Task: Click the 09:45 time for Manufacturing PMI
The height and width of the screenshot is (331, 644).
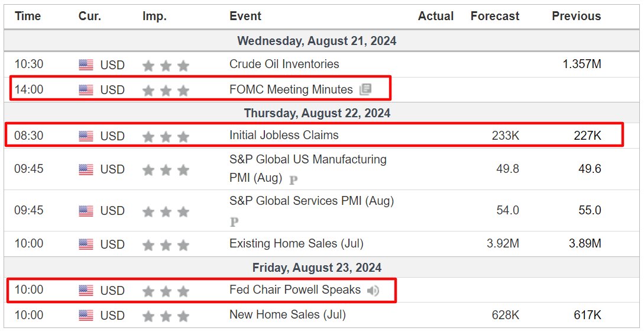Action: (x=29, y=169)
